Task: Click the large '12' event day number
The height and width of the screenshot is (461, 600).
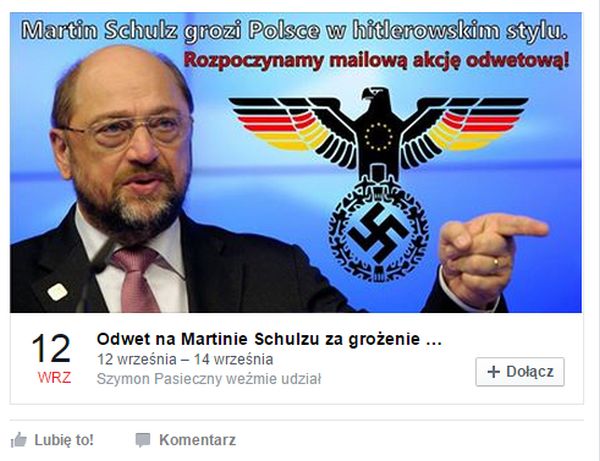Action: [x=51, y=349]
